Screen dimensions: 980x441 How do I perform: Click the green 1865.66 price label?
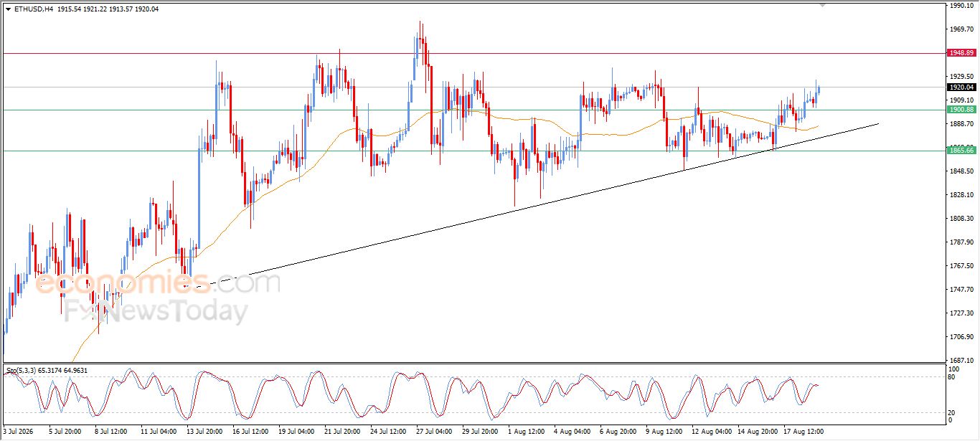click(x=961, y=151)
